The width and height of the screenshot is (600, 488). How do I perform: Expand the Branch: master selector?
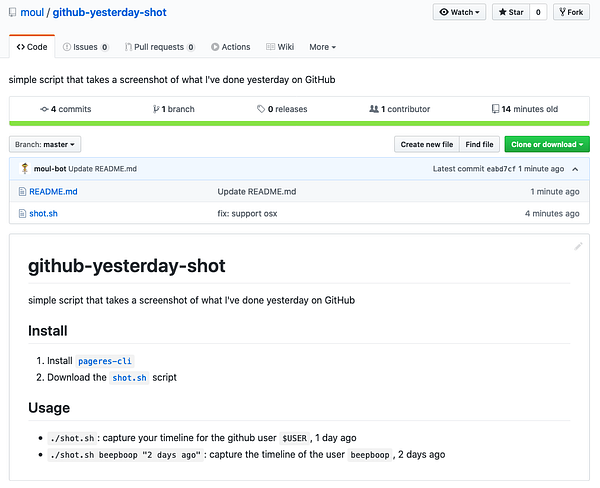click(45, 144)
